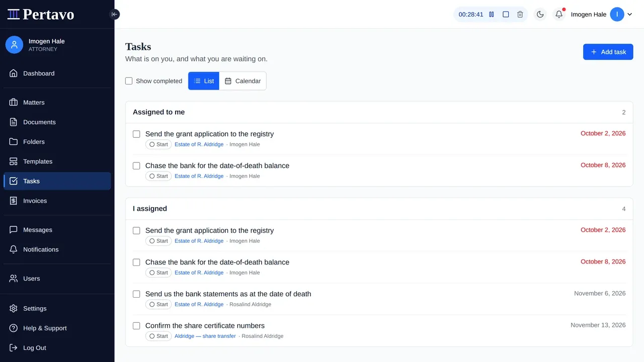Open the Imogen Hale user menu chevron
The height and width of the screenshot is (362, 644).
tap(629, 15)
